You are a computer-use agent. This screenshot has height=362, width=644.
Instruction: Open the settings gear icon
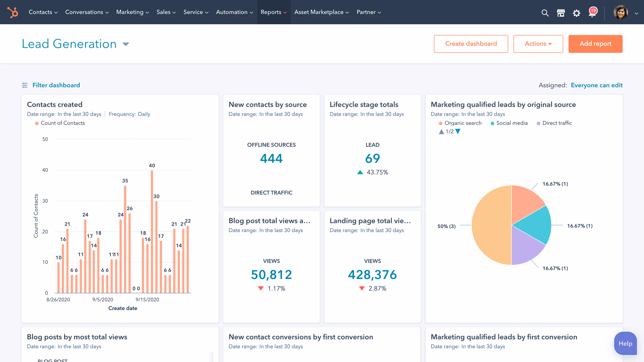(577, 13)
